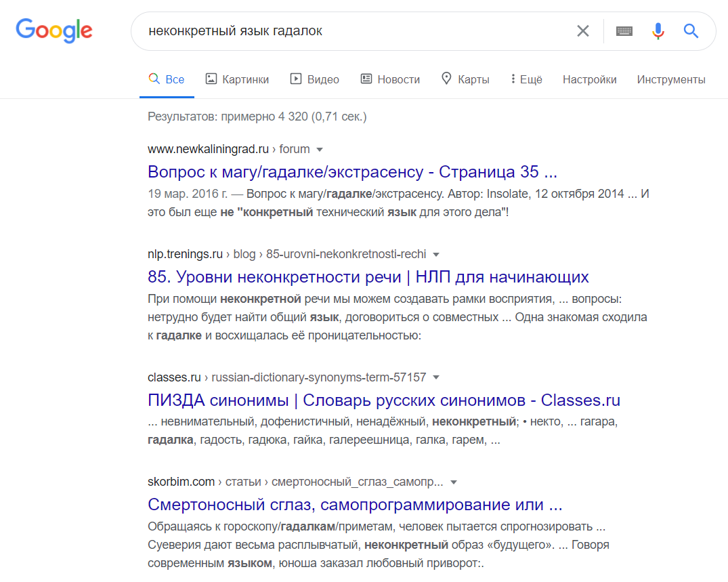Screen dimensions: 728x582
Task: Open the on-screen keyboard icon
Action: 624,31
